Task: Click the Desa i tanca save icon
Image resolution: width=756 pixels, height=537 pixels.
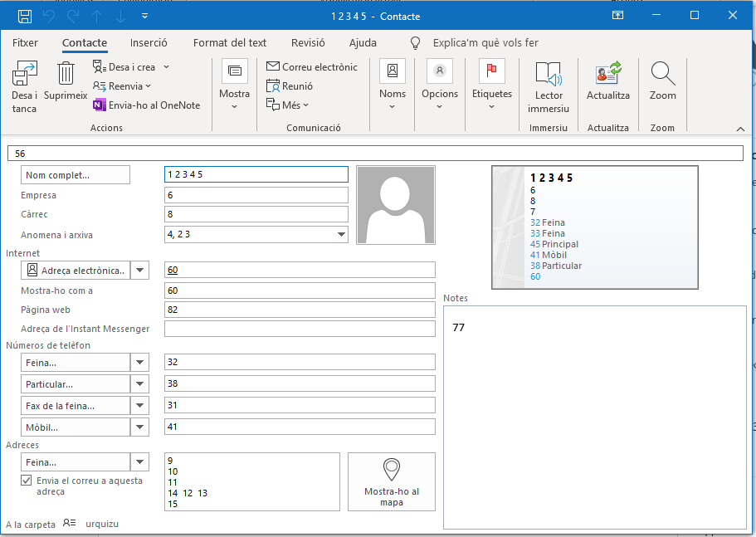Action: click(24, 76)
